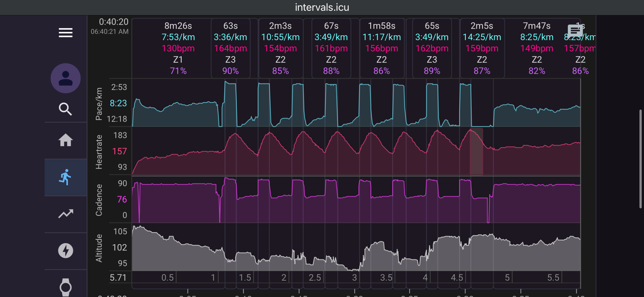Click the intervals.icu page title
Image resolution: width=644 pixels, height=297 pixels.
322,7
